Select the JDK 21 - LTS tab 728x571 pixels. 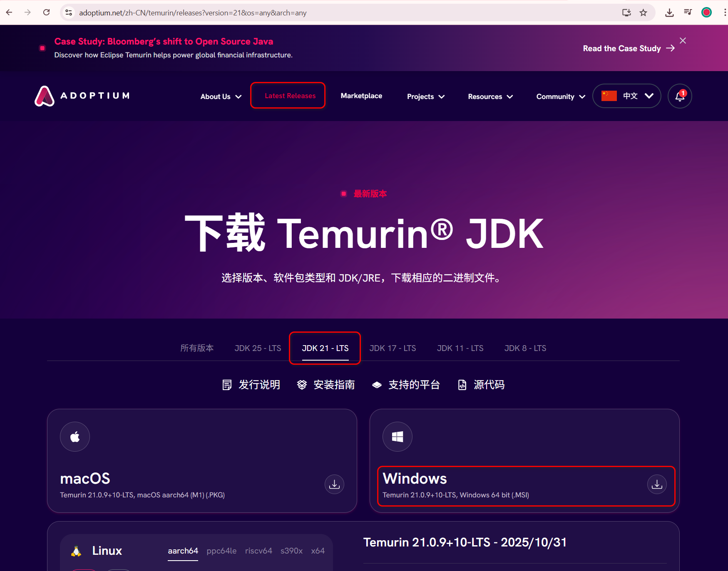tap(325, 348)
